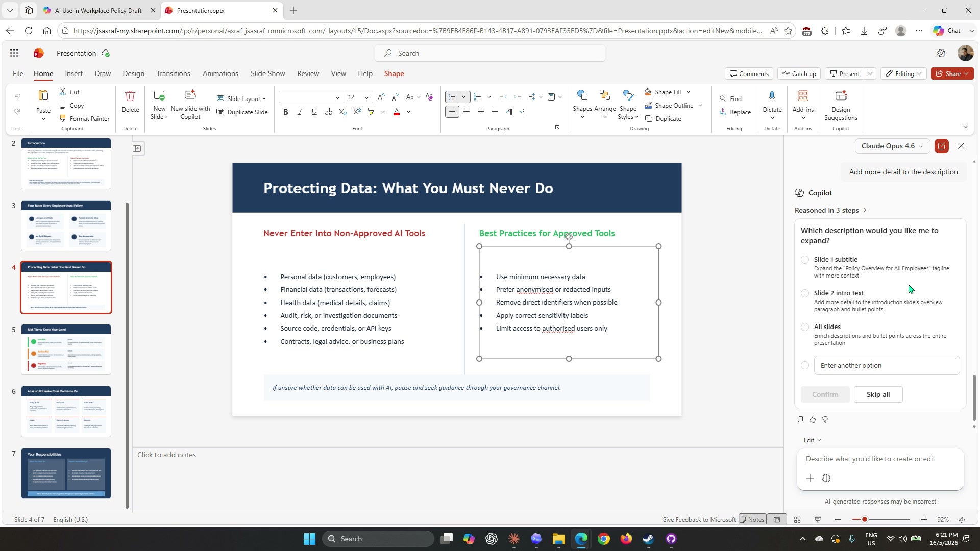Image resolution: width=980 pixels, height=551 pixels.
Task: Select the Slide 1 subtitle option
Action: pos(805,260)
